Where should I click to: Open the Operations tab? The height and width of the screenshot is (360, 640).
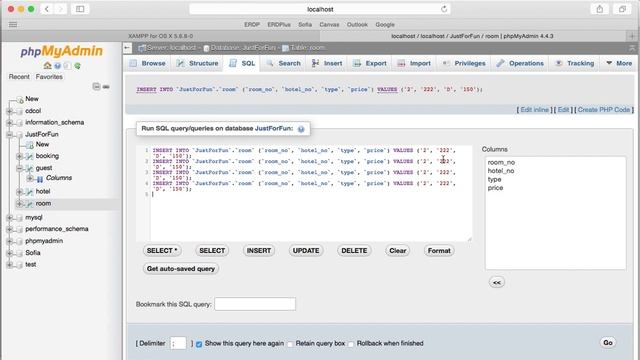520,63
